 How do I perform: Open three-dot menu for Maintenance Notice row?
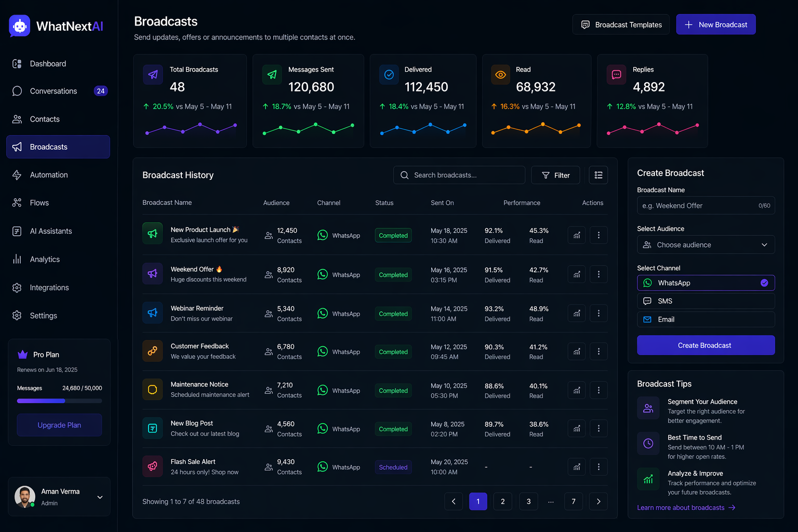pos(598,390)
